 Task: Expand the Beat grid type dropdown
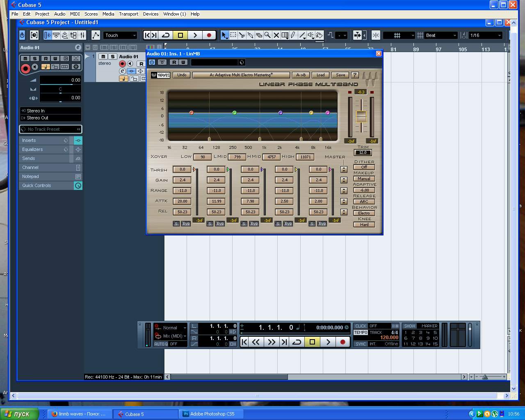point(441,35)
